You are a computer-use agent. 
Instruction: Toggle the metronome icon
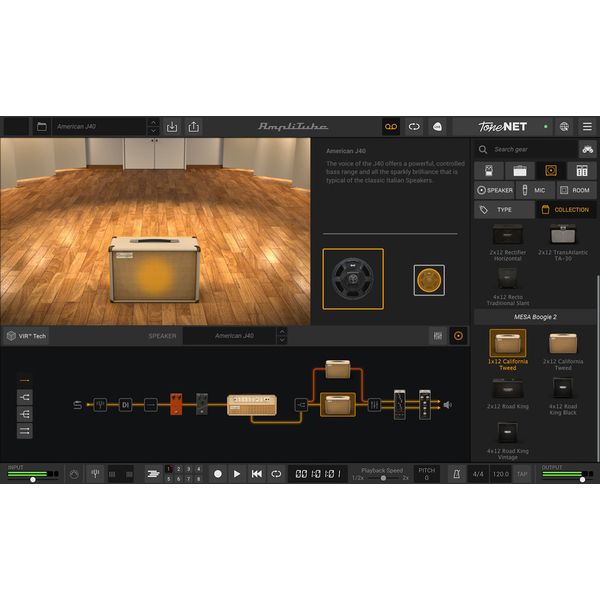pyautogui.click(x=457, y=474)
